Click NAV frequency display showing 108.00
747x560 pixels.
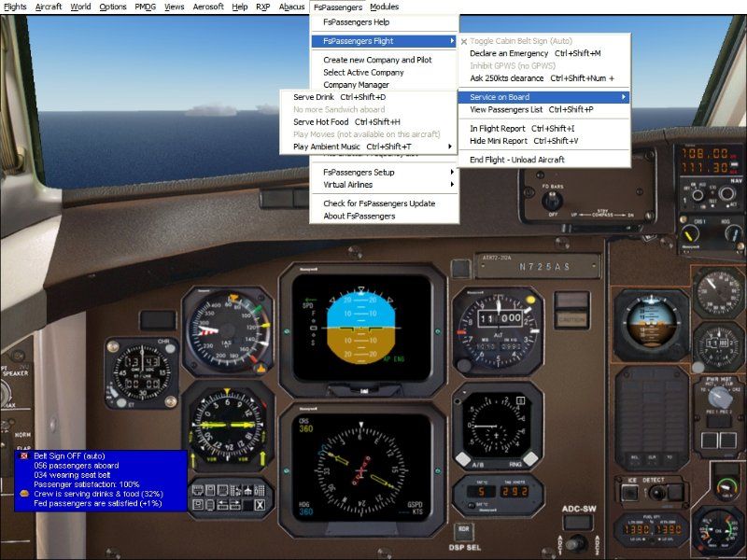pos(707,153)
